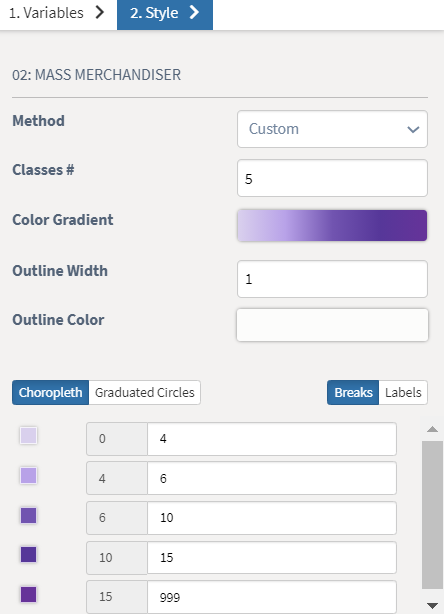
Task: Switch to Choropleth mode
Action: point(51,392)
